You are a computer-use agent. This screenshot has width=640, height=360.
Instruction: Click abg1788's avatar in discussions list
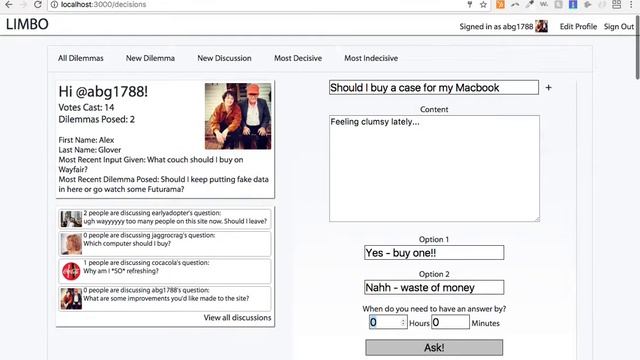[x=71, y=298]
